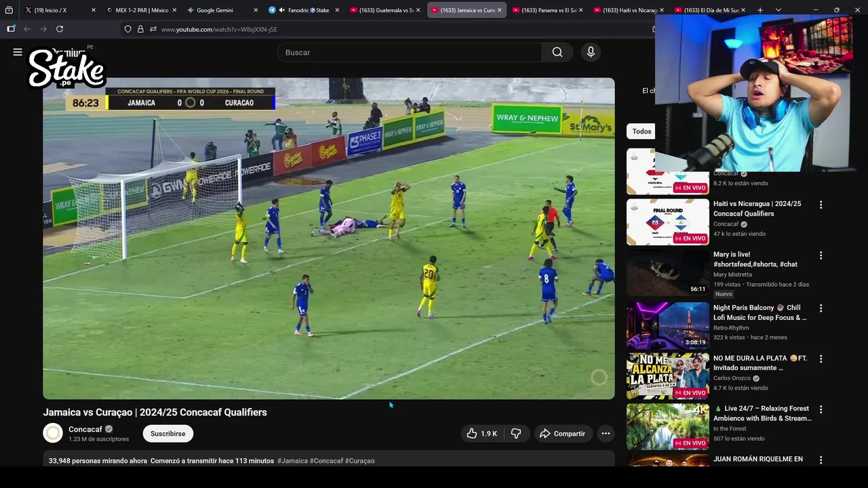Close the Inicio / X tab

(x=93, y=10)
